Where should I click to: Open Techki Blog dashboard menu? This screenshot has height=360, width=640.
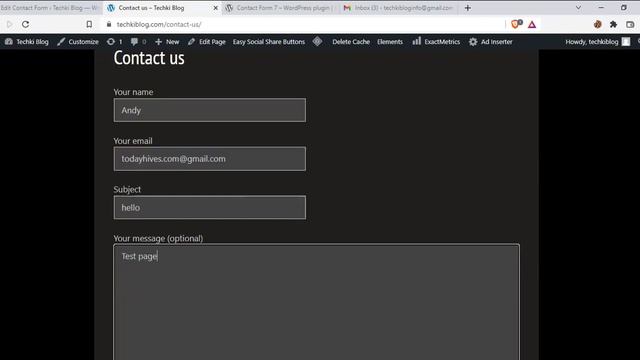(x=27, y=42)
